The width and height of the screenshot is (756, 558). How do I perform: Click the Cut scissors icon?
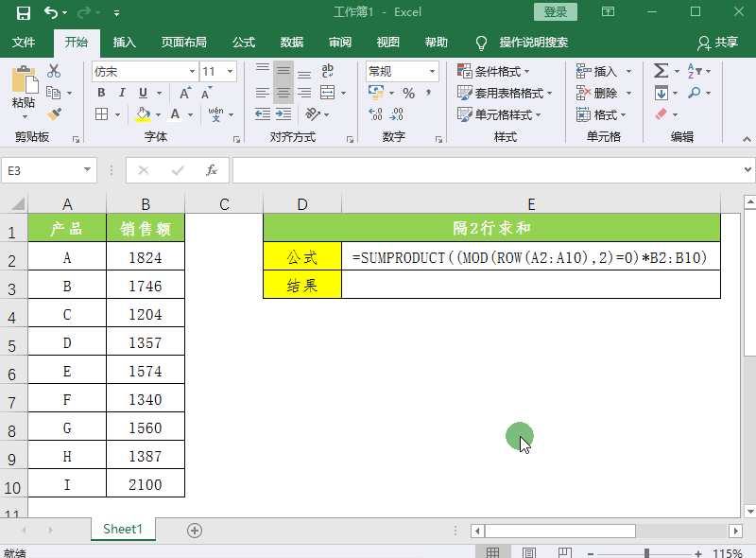point(54,71)
